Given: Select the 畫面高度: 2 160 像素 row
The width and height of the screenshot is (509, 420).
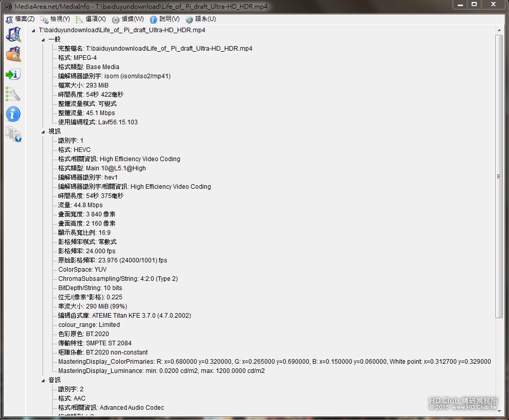Looking at the screenshot, I should coord(87,224).
